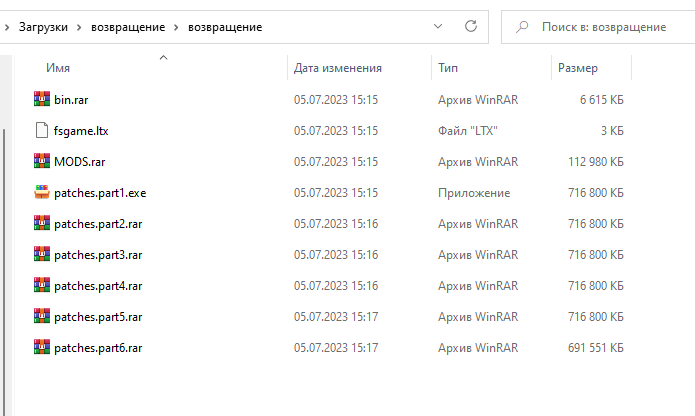Image resolution: width=695 pixels, height=416 pixels.
Task: Click the WinRAR icon of patches.part5.rar
Action: (42, 316)
